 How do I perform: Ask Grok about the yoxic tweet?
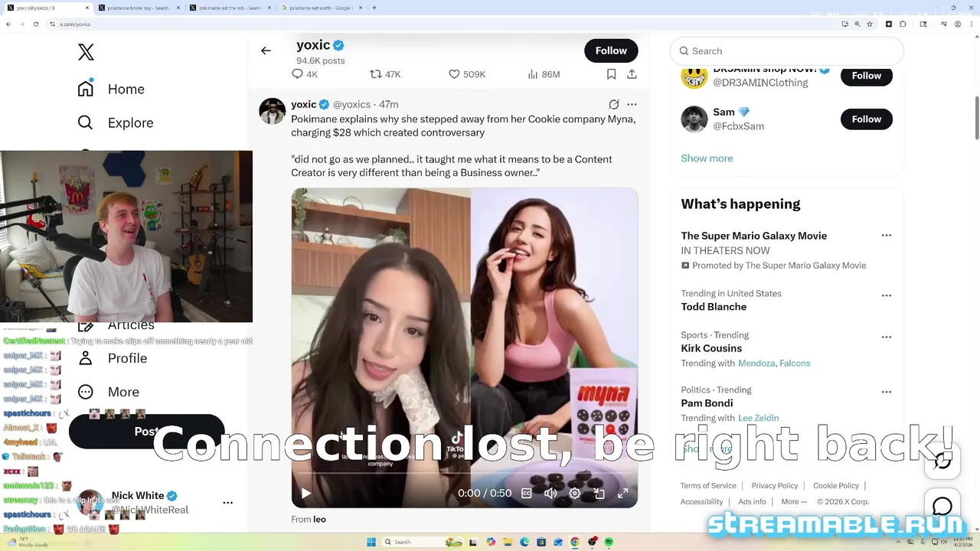click(x=613, y=104)
